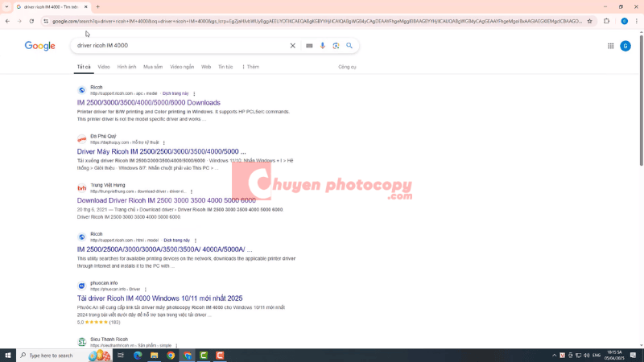
Task: Open IM 2500/2500A/3000/3000A result link
Action: (165, 249)
